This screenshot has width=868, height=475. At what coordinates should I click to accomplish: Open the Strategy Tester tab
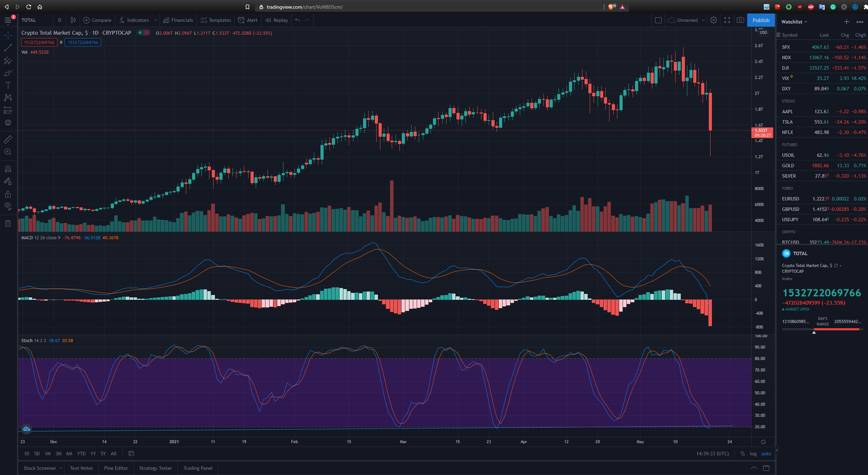coord(155,468)
